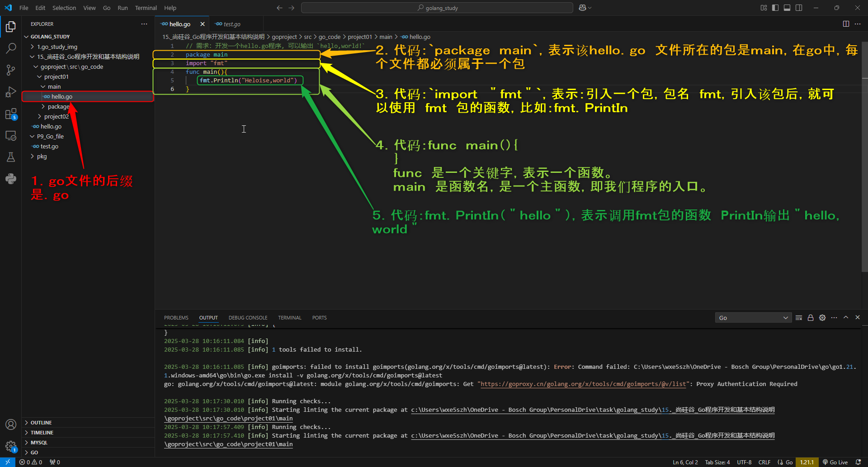Open the Testing flask view
Screen dimensions: 868x467
point(11,157)
